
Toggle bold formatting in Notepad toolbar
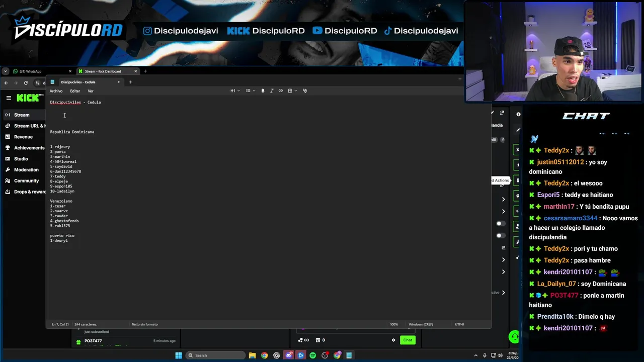coord(263,91)
